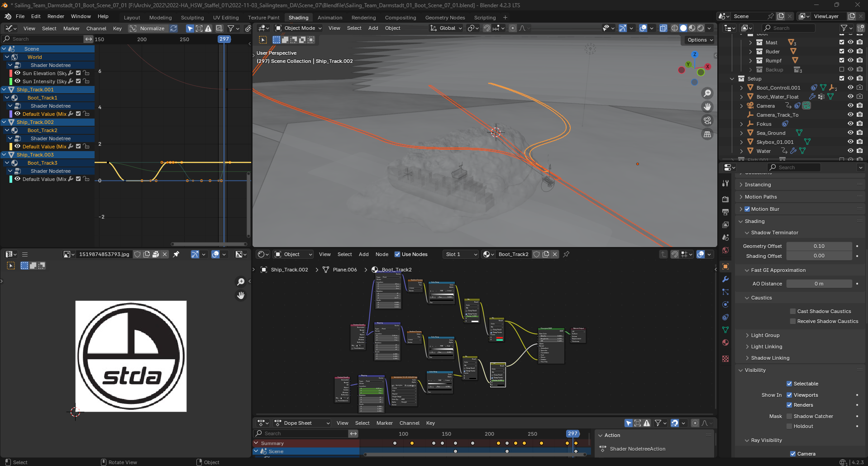Enable the Holdout mask checkbox
The height and width of the screenshot is (466, 868).
(789, 426)
